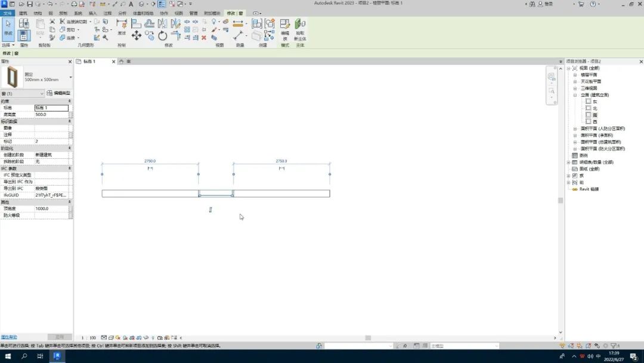Click the Revit icon on the taskbar

tap(57, 356)
